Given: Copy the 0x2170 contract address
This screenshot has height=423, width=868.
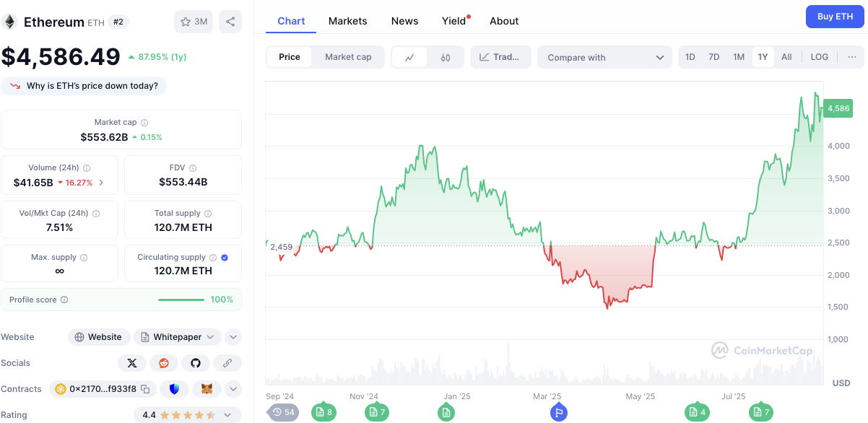Looking at the screenshot, I should [145, 389].
